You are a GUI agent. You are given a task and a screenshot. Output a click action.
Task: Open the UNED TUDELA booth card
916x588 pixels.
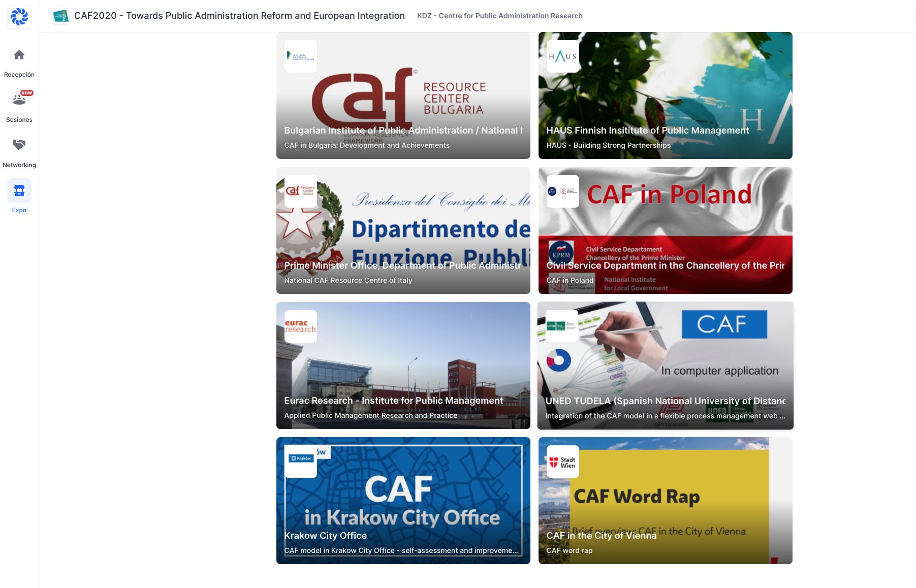666,366
